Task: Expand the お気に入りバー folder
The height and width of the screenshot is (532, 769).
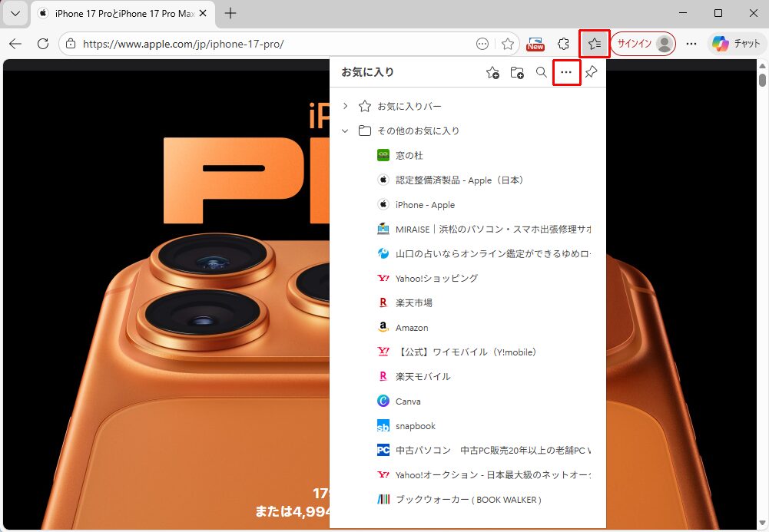Action: (346, 106)
